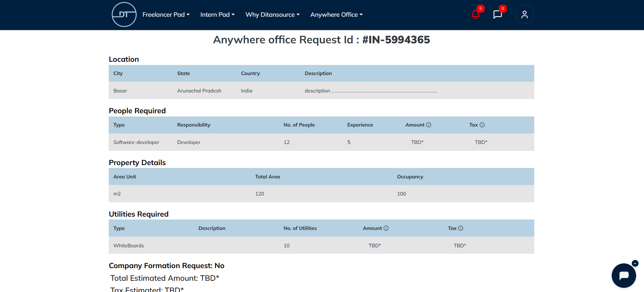The width and height of the screenshot is (644, 292).
Task: Minimize the chat widget with minus badge
Action: 635,263
